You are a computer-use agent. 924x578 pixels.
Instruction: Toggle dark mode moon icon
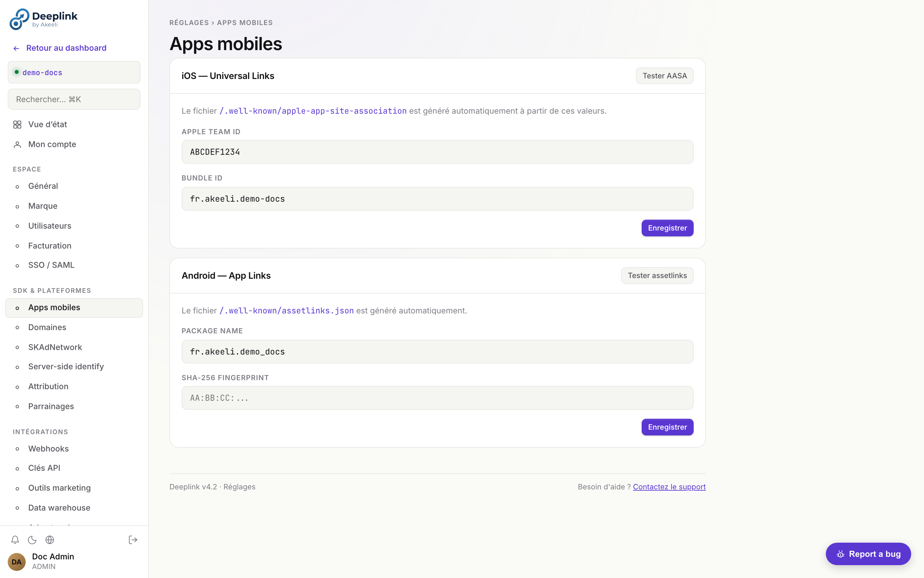click(x=32, y=540)
